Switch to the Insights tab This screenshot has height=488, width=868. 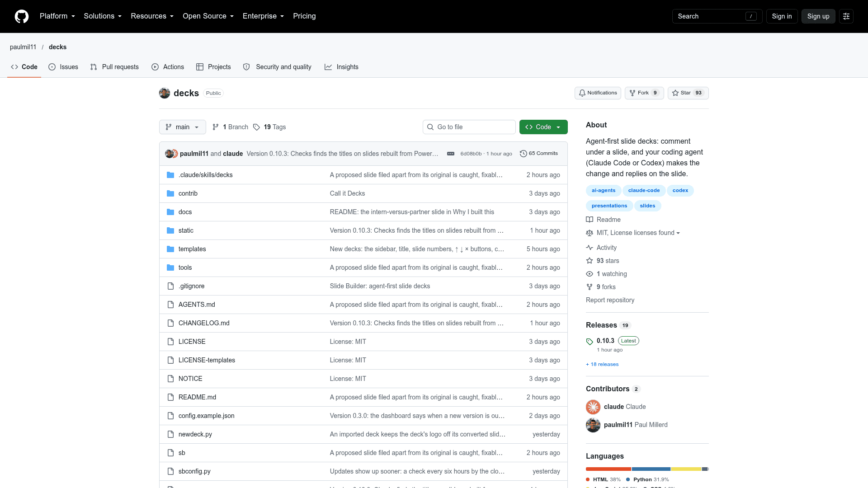[x=341, y=67]
